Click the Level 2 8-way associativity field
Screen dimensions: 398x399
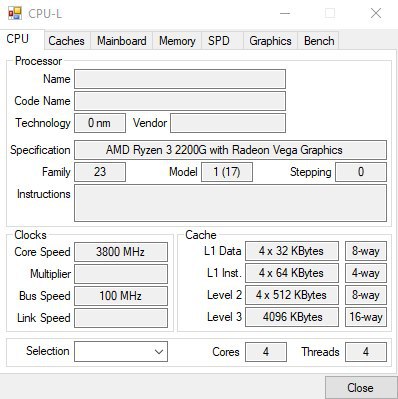pyautogui.click(x=366, y=295)
